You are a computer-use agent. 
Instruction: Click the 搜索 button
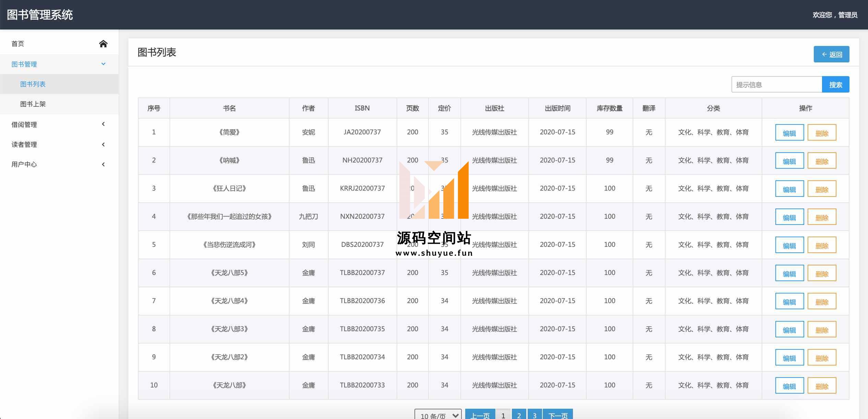(835, 84)
